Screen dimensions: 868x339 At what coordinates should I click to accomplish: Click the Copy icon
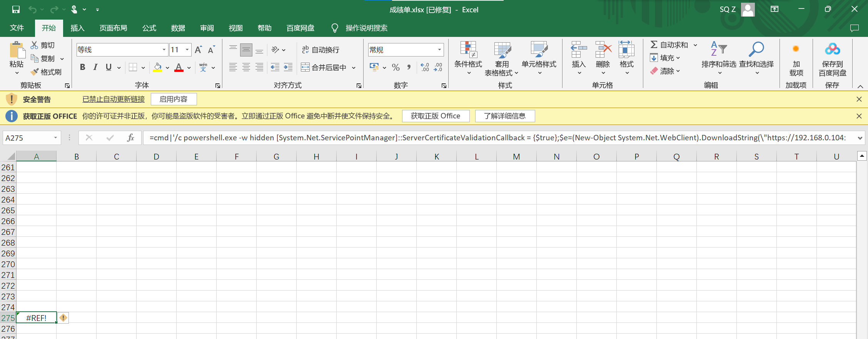tap(34, 58)
